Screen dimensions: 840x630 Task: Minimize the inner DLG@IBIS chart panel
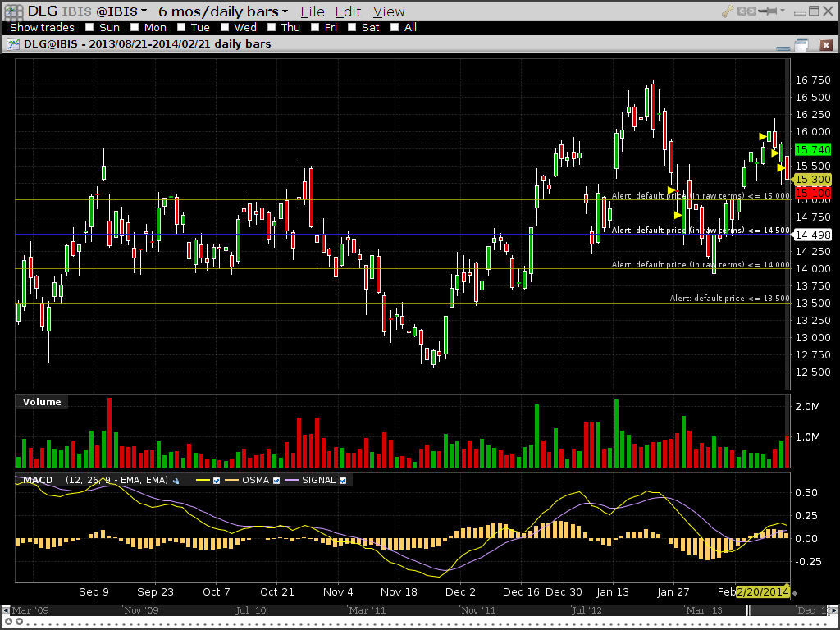point(783,48)
